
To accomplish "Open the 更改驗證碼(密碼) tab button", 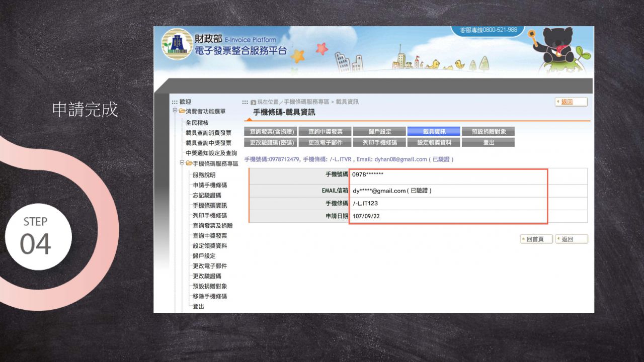I will point(271,142).
